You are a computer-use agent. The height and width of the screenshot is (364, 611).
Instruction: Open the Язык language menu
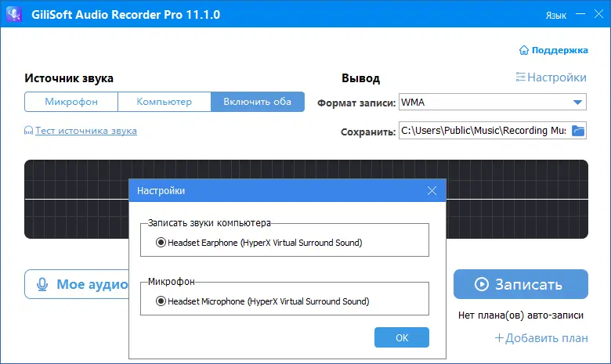click(555, 15)
